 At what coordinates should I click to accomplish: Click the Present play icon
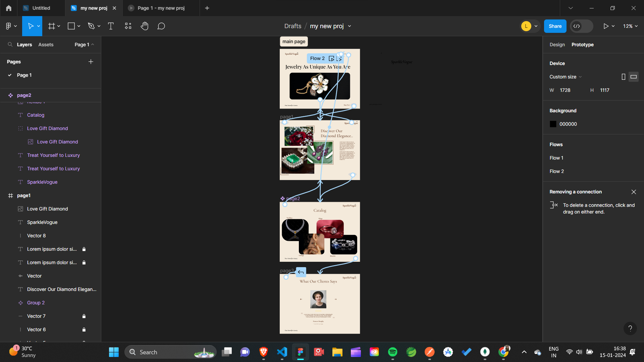click(x=606, y=26)
